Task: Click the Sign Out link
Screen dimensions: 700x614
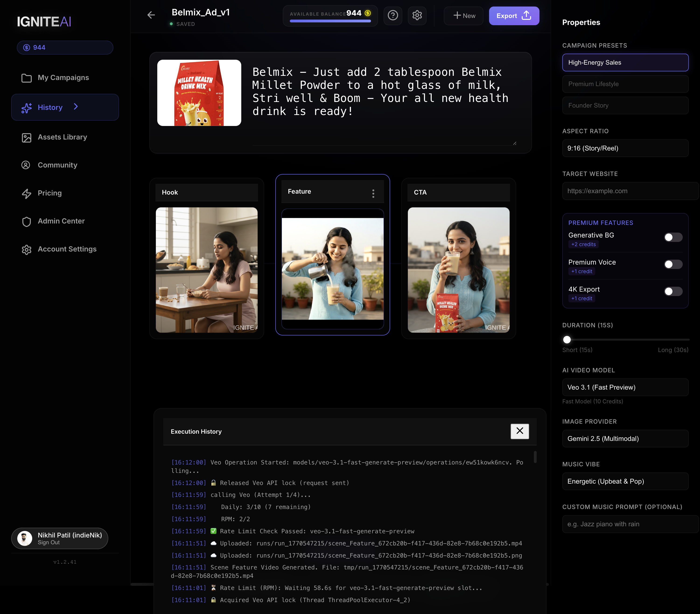Action: [x=49, y=542]
